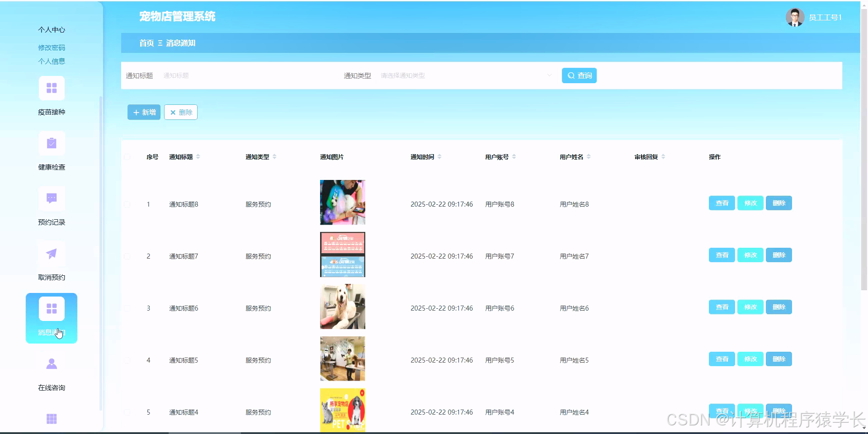
Task: Select 个人信息 in the sidebar
Action: coord(51,61)
